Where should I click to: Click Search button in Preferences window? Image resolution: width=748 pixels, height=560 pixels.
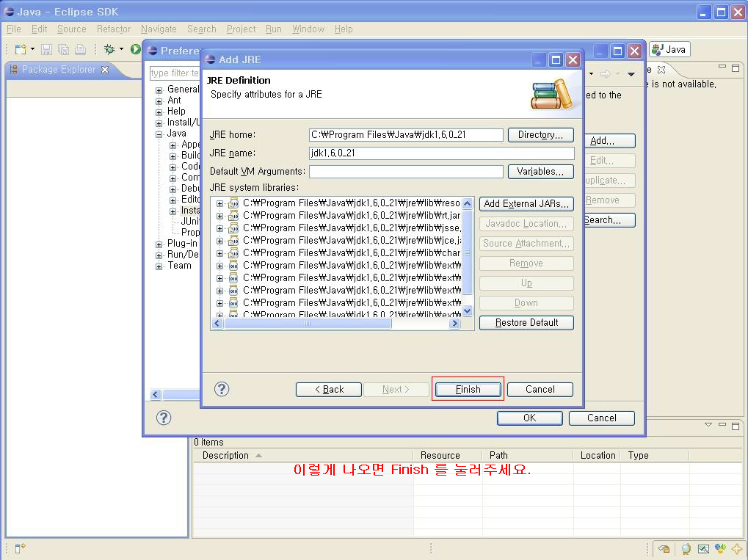click(x=609, y=220)
